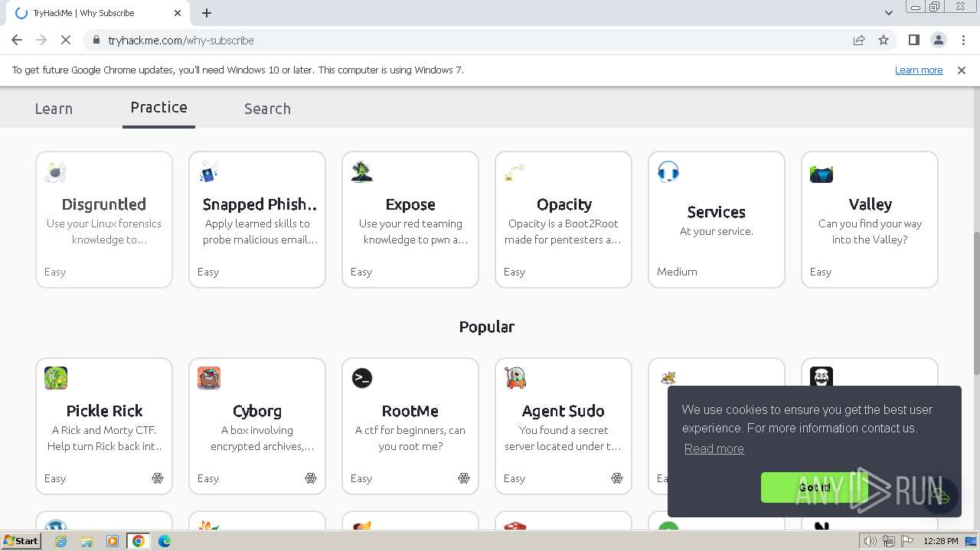
Task: Open Chrome three-dot menu
Action: click(x=963, y=40)
